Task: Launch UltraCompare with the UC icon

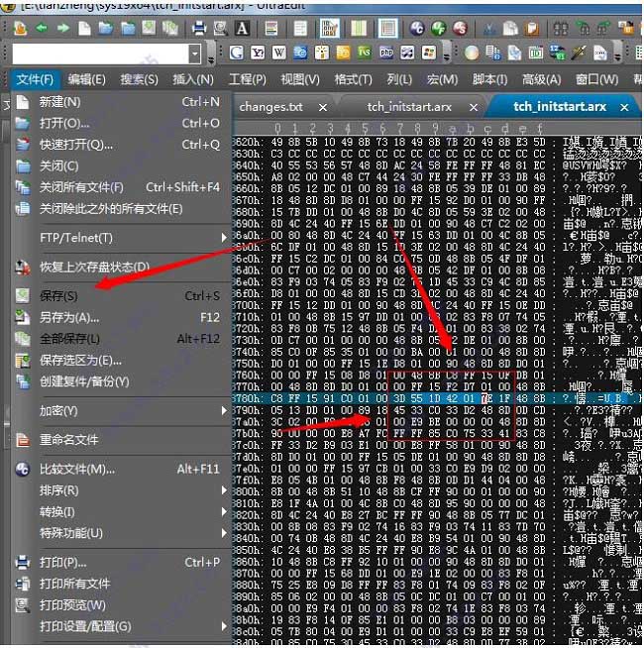Action: 417,28
